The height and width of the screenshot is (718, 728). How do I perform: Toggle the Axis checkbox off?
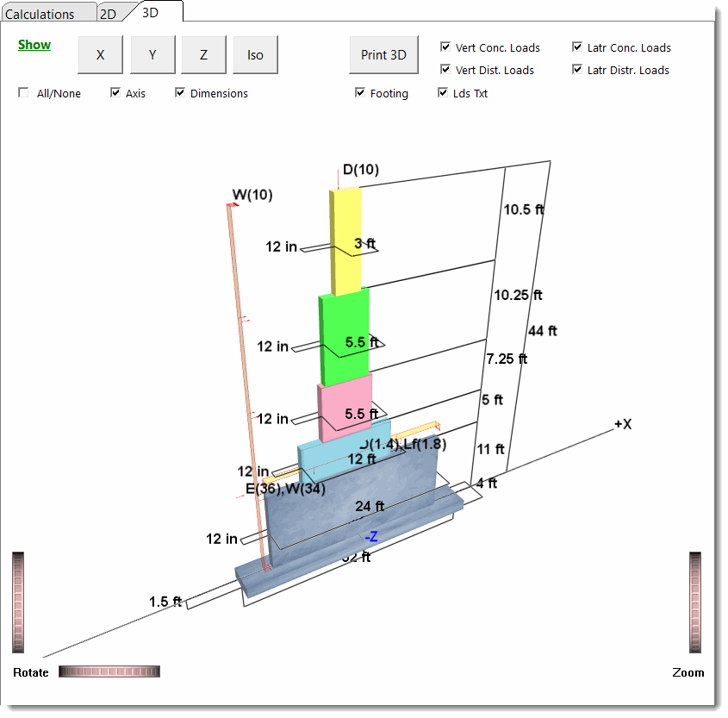click(115, 92)
